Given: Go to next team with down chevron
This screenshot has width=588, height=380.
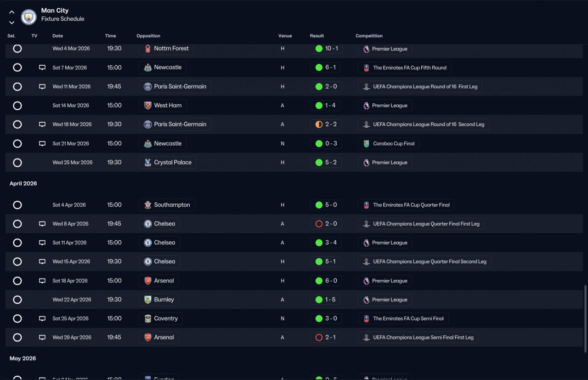Looking at the screenshot, I should click(x=12, y=23).
